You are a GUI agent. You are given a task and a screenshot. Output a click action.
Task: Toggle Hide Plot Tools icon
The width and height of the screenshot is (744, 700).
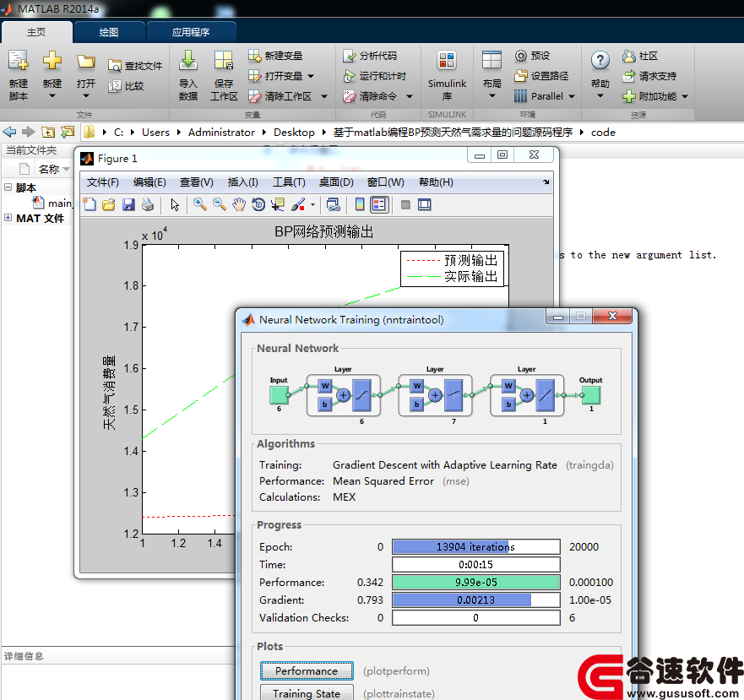[405, 204]
